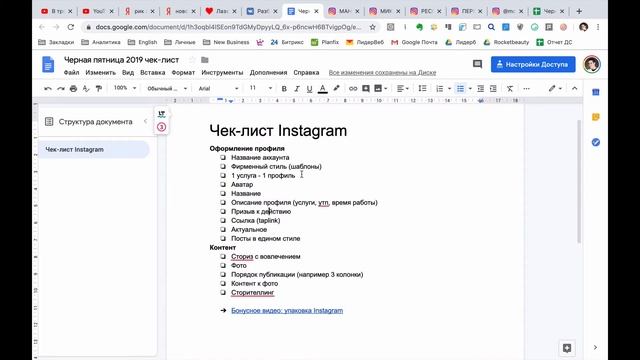Collapse the document outline panel
The image size is (640, 360).
click(x=146, y=121)
